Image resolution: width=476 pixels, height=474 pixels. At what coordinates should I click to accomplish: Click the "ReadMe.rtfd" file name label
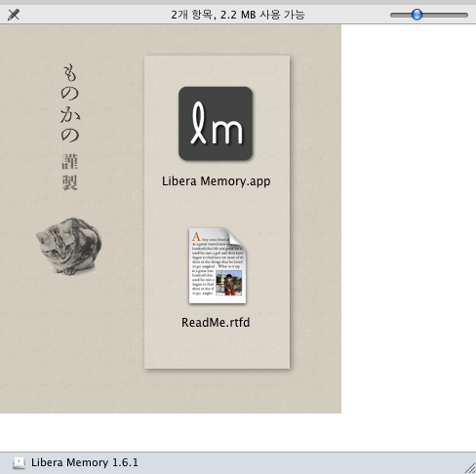pos(216,323)
